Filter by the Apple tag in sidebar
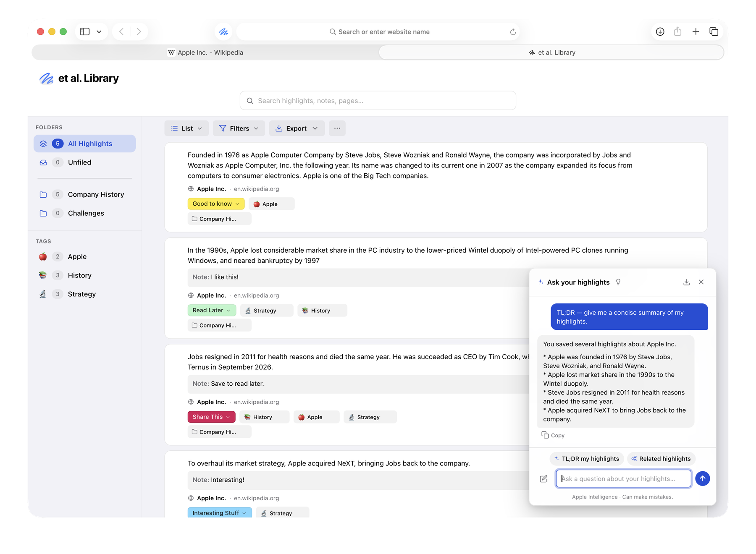Screen dimensions: 756x554 pos(84,256)
